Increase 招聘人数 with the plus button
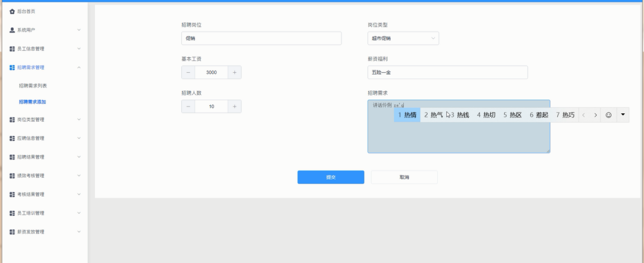 pos(235,106)
